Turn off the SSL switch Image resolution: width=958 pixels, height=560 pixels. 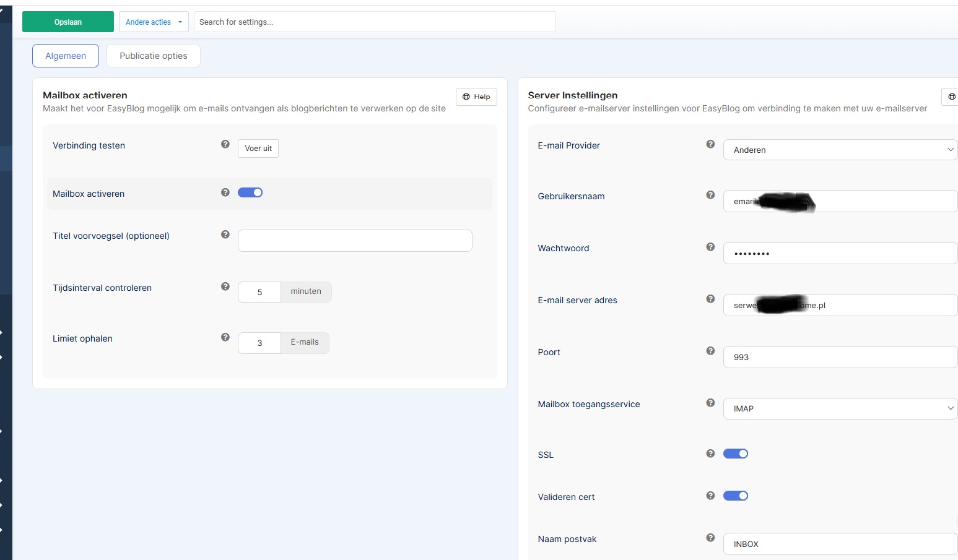click(x=736, y=454)
